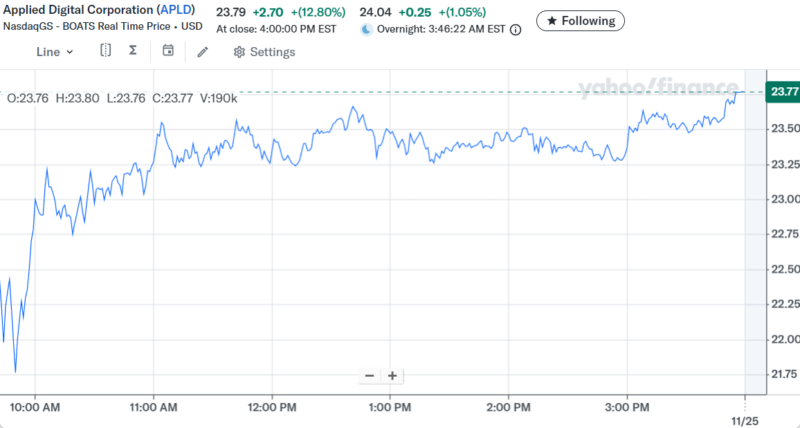Open the indicators sigma icon
Viewport: 800px width, 428px height.
133,51
